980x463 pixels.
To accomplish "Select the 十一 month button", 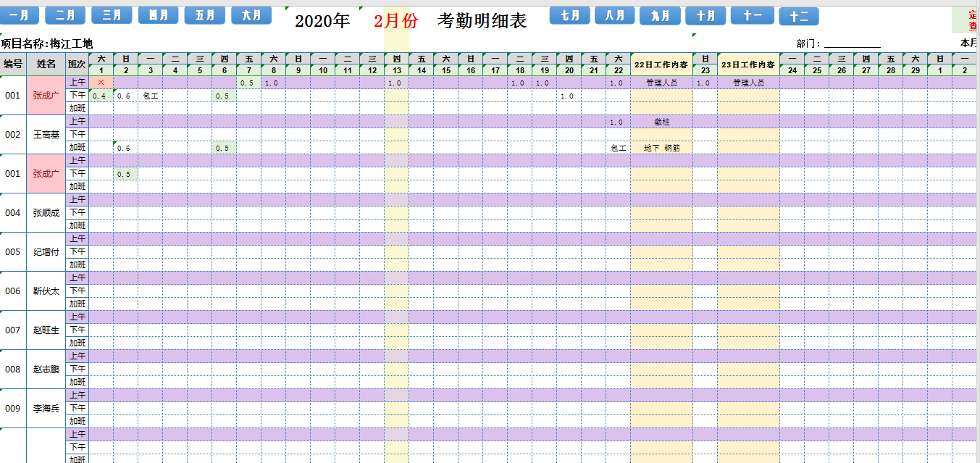I will click(x=752, y=14).
